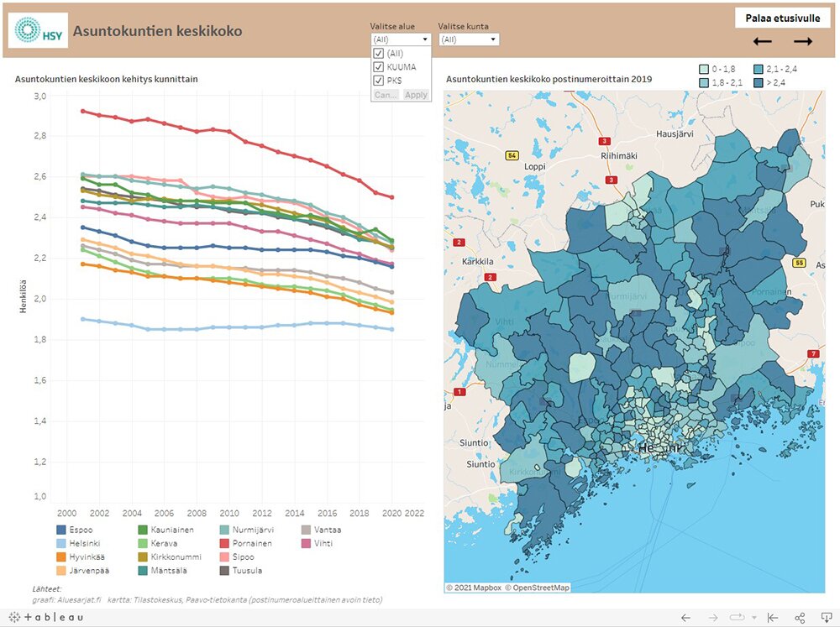This screenshot has height=627, width=840.
Task: Go to previous page with left arrow
Action: pyautogui.click(x=762, y=41)
